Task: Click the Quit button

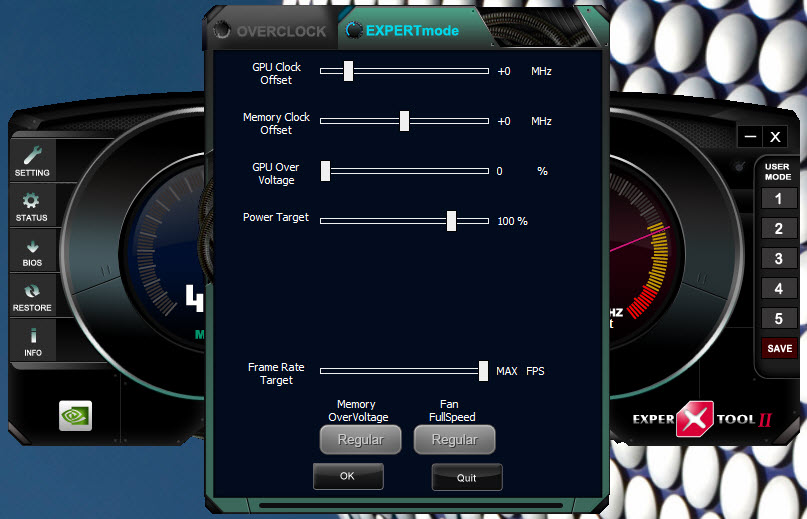Action: [467, 477]
